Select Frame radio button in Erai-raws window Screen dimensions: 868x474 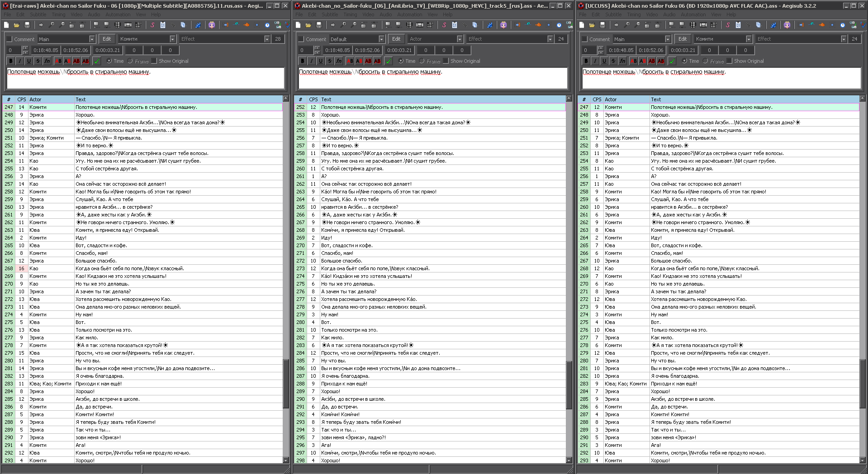tap(138, 61)
